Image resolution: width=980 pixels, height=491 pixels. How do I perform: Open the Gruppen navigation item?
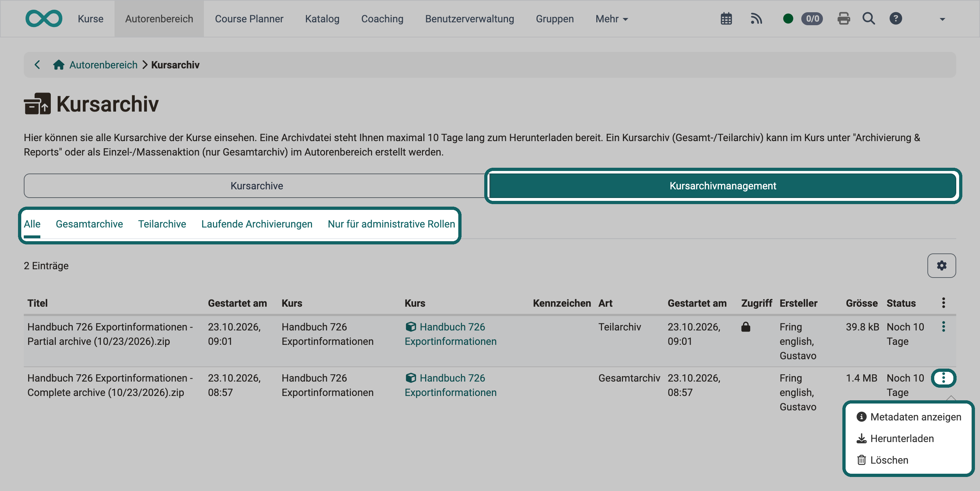point(554,19)
